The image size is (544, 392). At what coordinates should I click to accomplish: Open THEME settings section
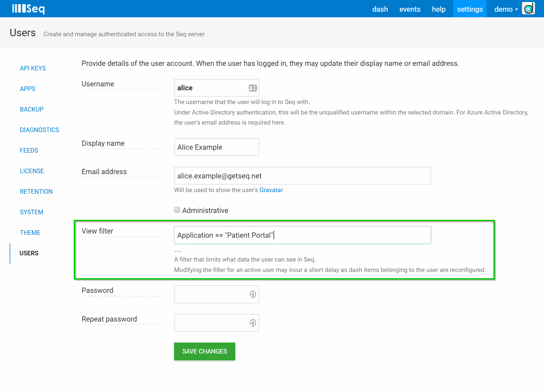pos(30,233)
